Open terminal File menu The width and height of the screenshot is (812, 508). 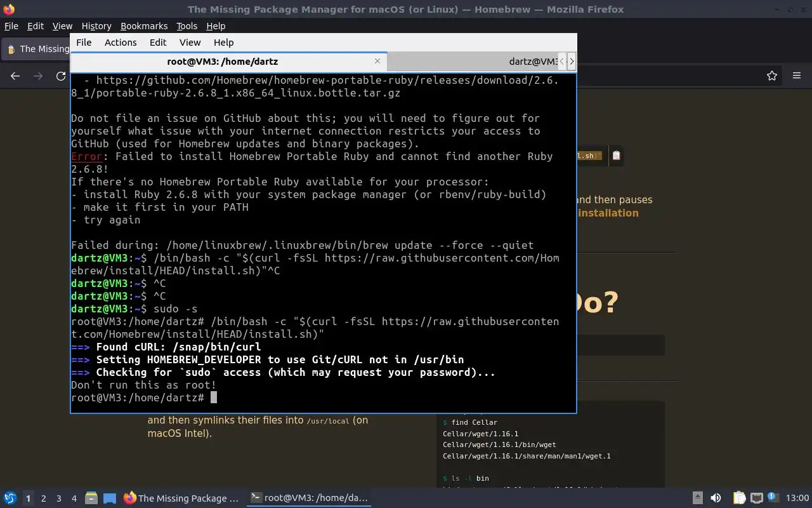pyautogui.click(x=84, y=43)
